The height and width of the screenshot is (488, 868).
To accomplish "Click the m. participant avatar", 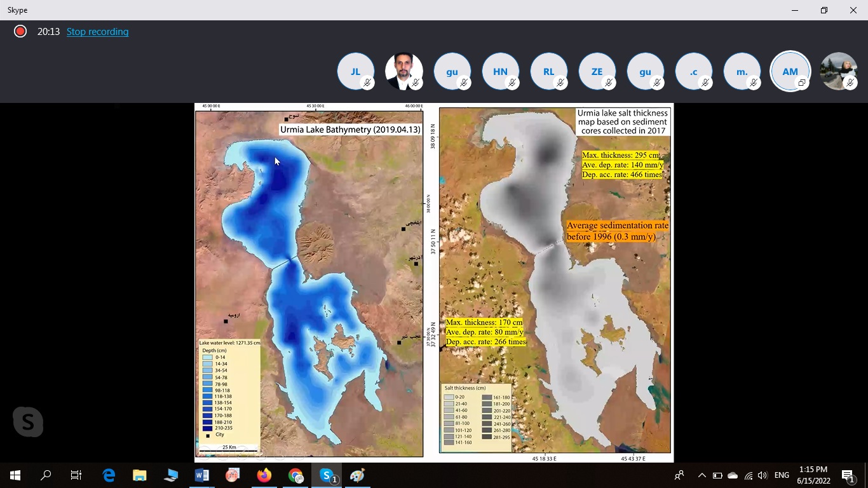I will pos(742,71).
